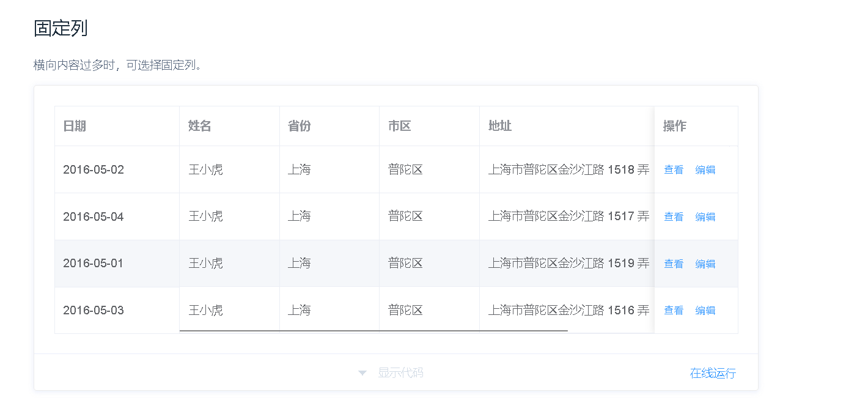Select the 市区 column header

[398, 125]
